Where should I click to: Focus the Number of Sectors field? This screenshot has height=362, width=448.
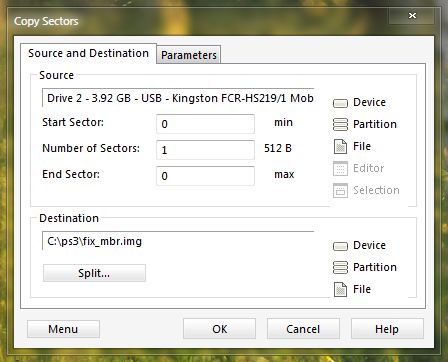click(205, 150)
